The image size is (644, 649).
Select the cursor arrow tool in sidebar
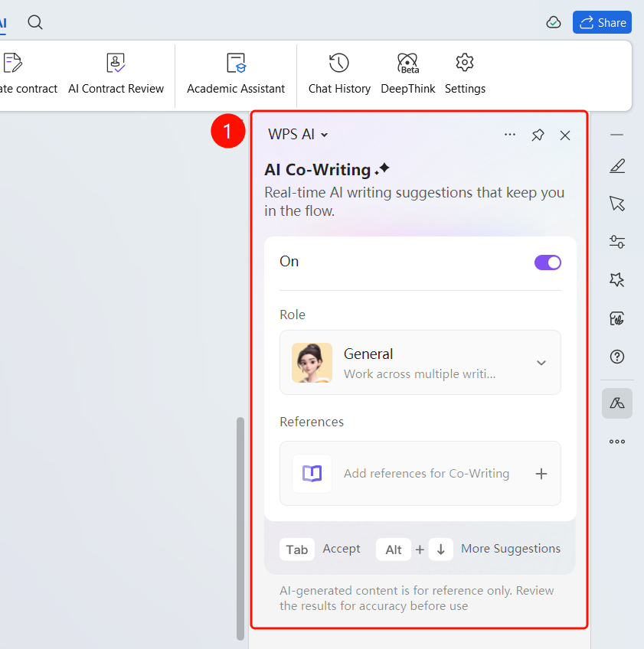click(x=617, y=204)
